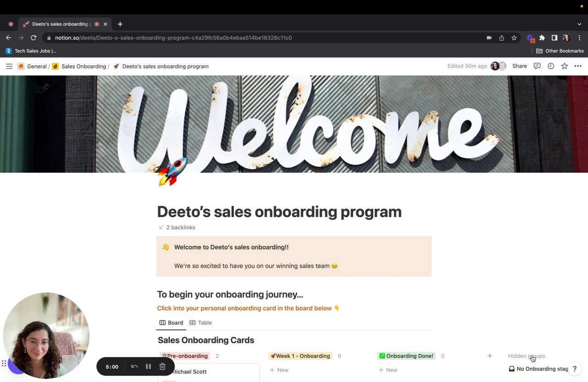This screenshot has height=382, width=588.
Task: Switch to the Board view tab
Action: pyautogui.click(x=171, y=323)
